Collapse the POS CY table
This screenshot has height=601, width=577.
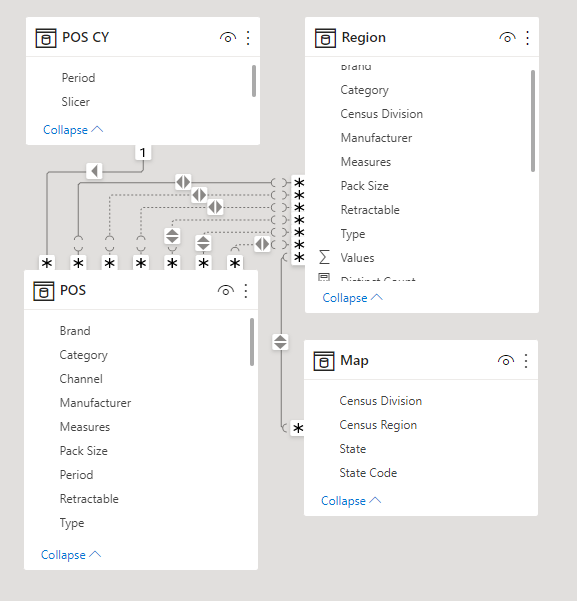pyautogui.click(x=73, y=130)
